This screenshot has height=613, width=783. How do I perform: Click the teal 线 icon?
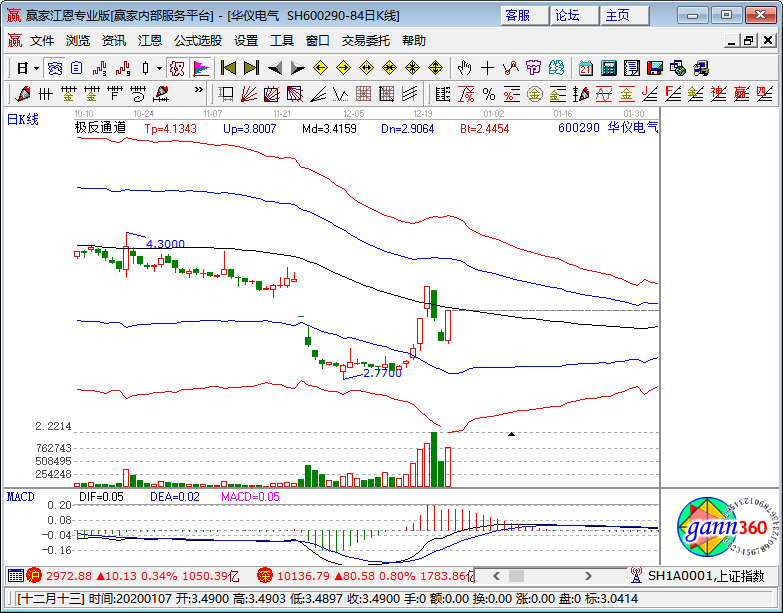556,68
